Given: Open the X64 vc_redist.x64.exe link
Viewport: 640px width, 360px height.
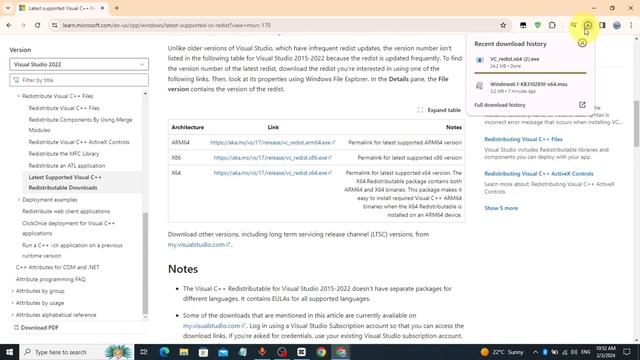Looking at the screenshot, I should coord(272,173).
